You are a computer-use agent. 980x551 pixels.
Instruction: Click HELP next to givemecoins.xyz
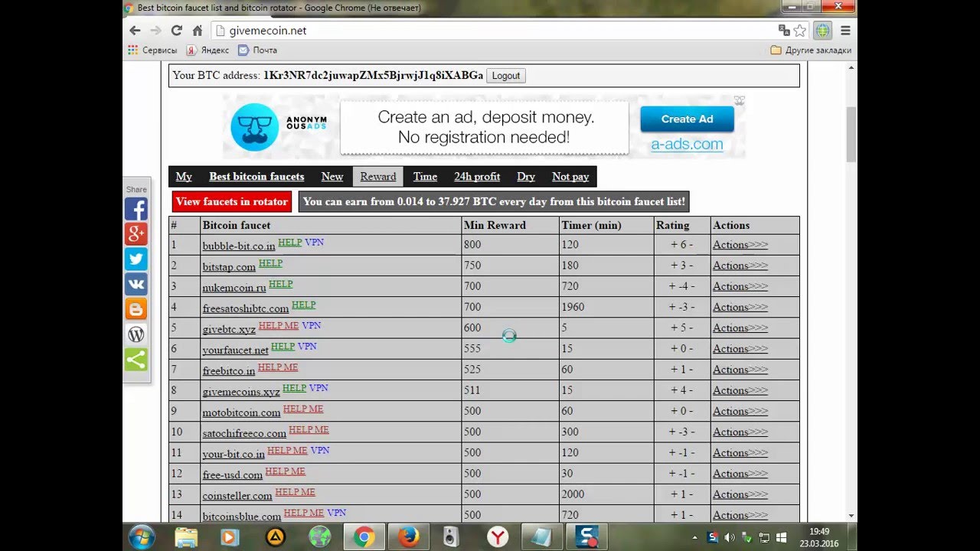[x=294, y=388]
